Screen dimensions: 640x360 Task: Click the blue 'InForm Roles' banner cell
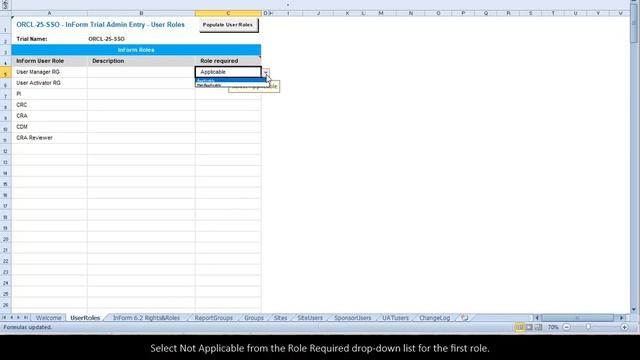click(x=136, y=50)
